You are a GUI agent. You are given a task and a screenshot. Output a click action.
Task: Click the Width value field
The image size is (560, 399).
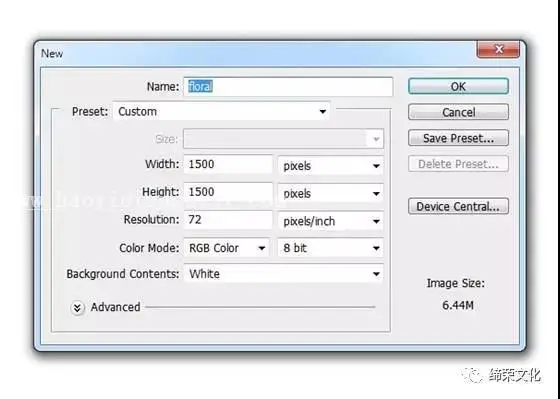pyautogui.click(x=228, y=164)
